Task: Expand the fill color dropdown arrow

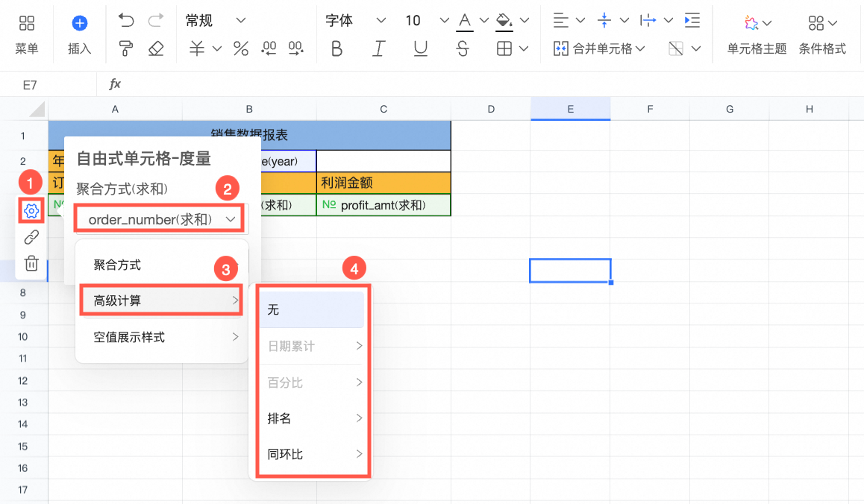Action: click(525, 21)
